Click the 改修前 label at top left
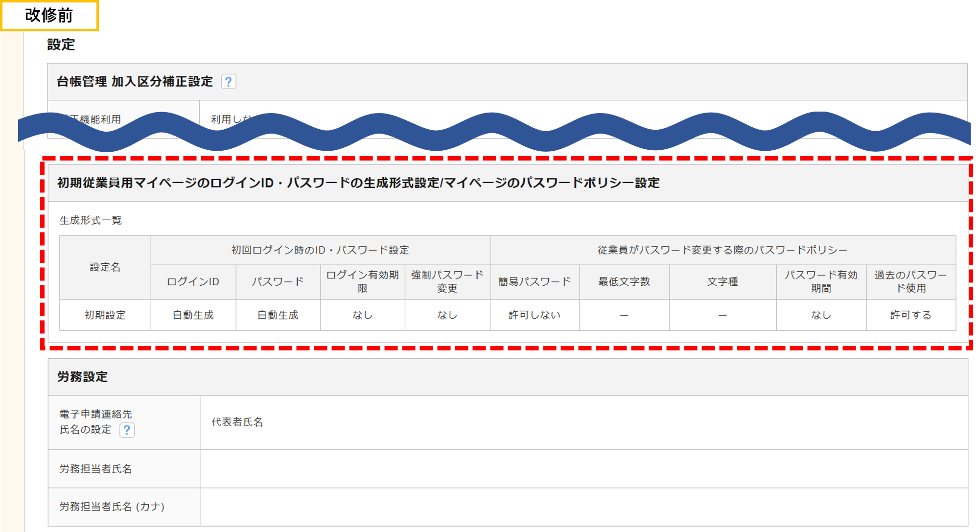The width and height of the screenshot is (980, 532). (x=49, y=16)
